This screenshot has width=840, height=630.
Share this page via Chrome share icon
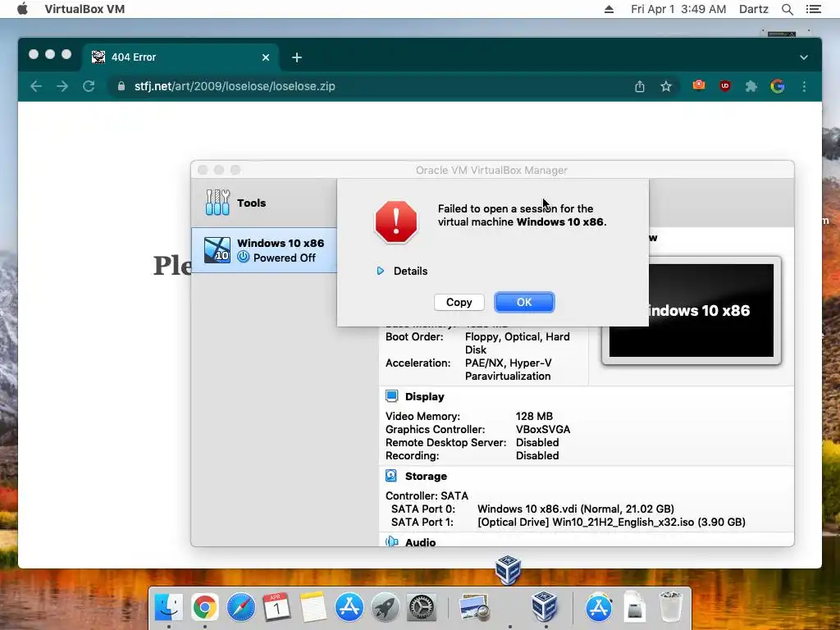tap(640, 86)
